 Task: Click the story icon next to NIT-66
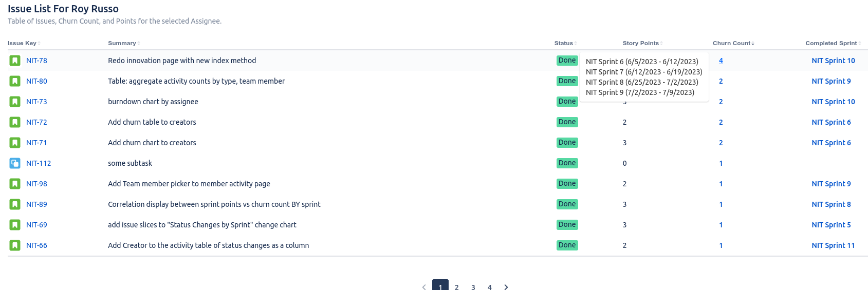[15, 245]
